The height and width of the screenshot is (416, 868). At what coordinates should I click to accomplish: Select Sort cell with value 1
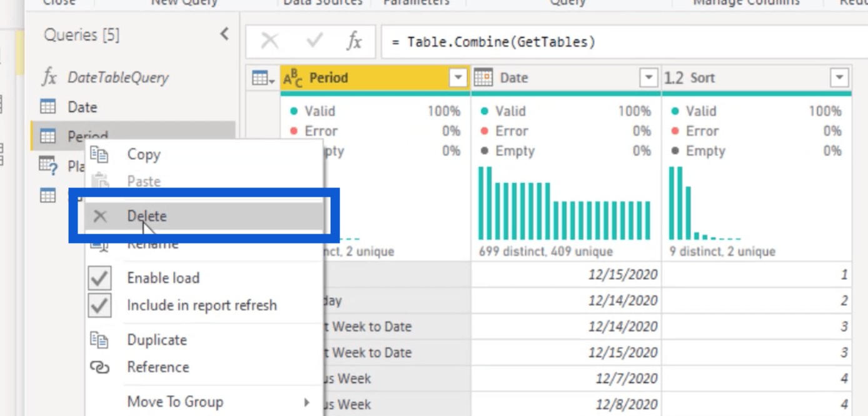point(756,275)
